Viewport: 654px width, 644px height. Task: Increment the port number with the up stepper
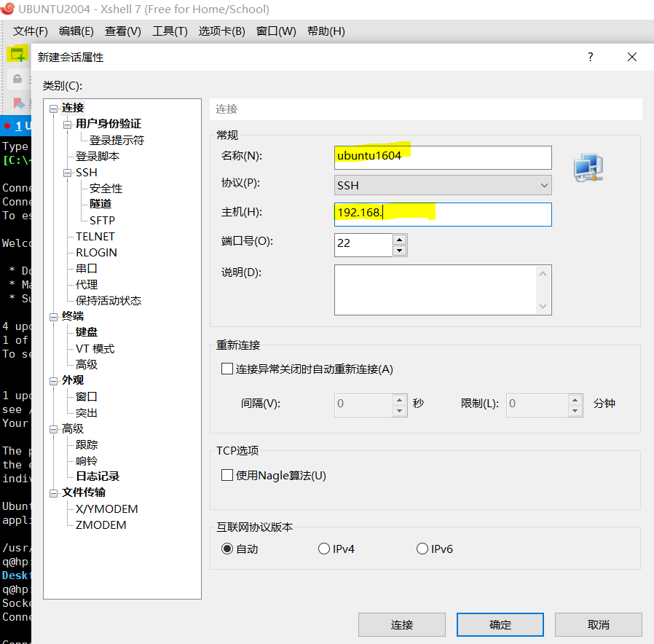pyautogui.click(x=400, y=241)
